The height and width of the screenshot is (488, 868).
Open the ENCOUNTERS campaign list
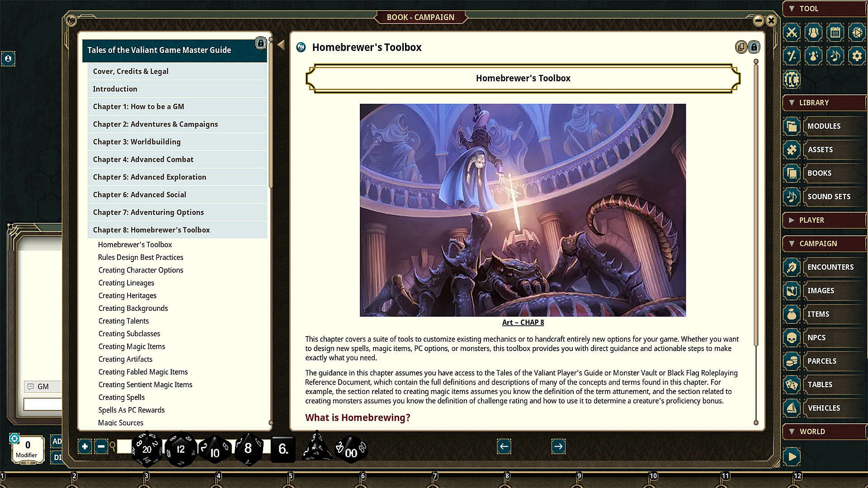[830, 267]
